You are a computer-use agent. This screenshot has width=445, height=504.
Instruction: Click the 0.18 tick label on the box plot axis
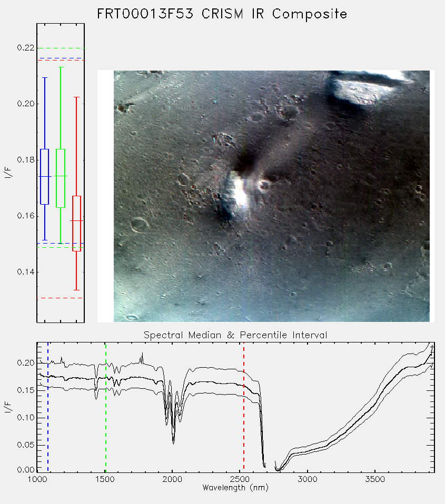click(x=25, y=160)
